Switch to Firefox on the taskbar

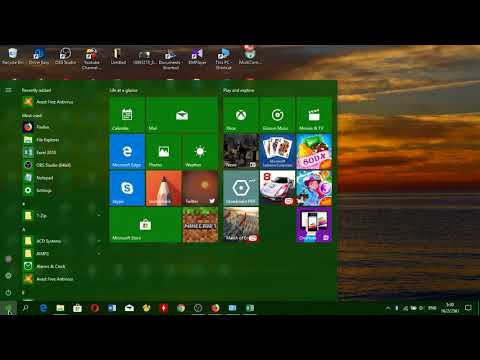pos(216,308)
